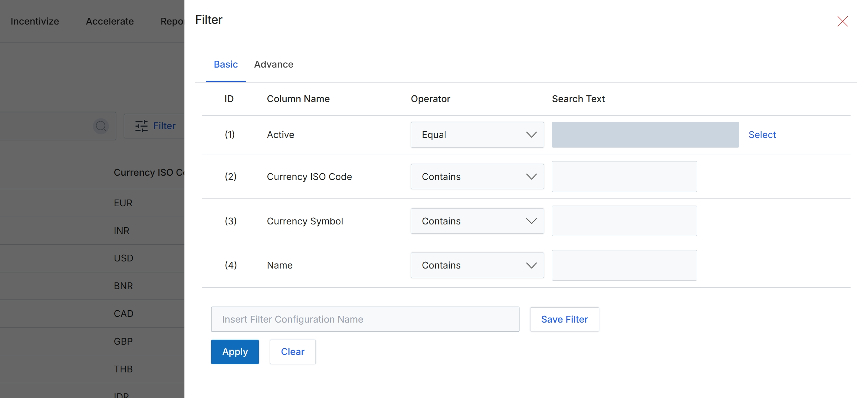The height and width of the screenshot is (398, 868).
Task: Switch to the Basic tab
Action: pyautogui.click(x=226, y=64)
